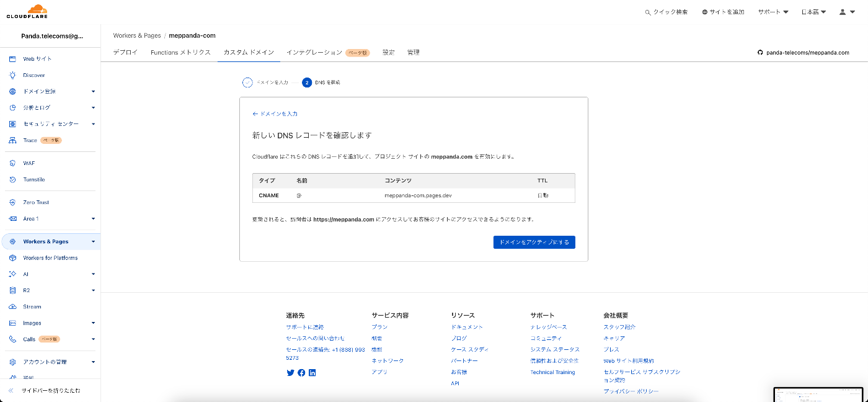Screen dimensions: 868x402
Task: Open the Web サイト sidebar icon
Action: [x=12, y=59]
